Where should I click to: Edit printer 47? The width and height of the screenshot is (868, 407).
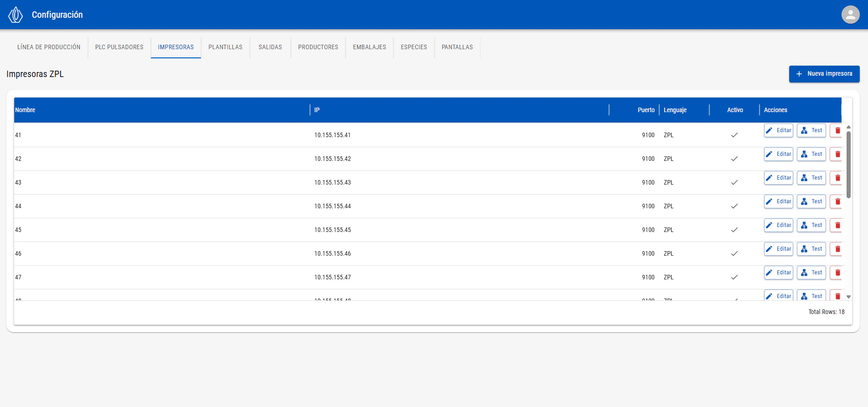779,273
